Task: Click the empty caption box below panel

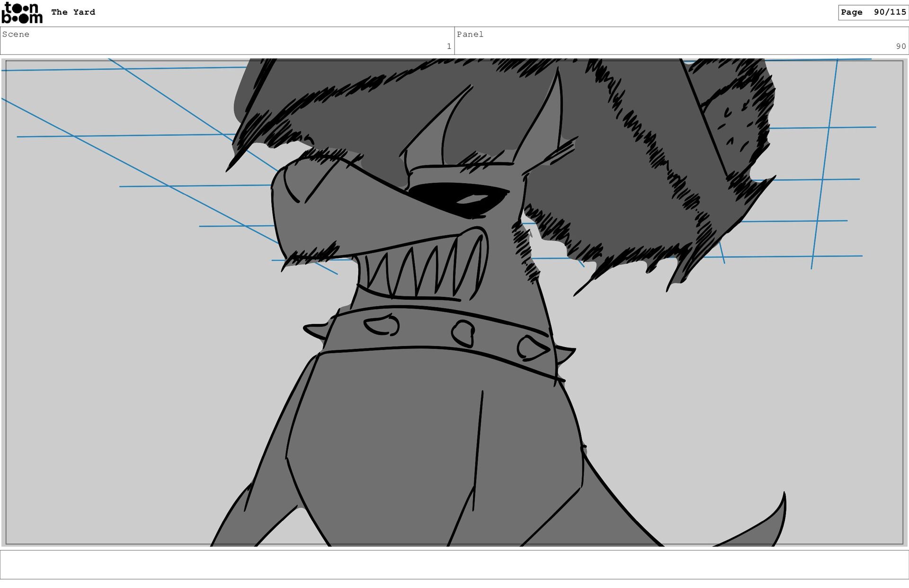Action: tap(454, 564)
